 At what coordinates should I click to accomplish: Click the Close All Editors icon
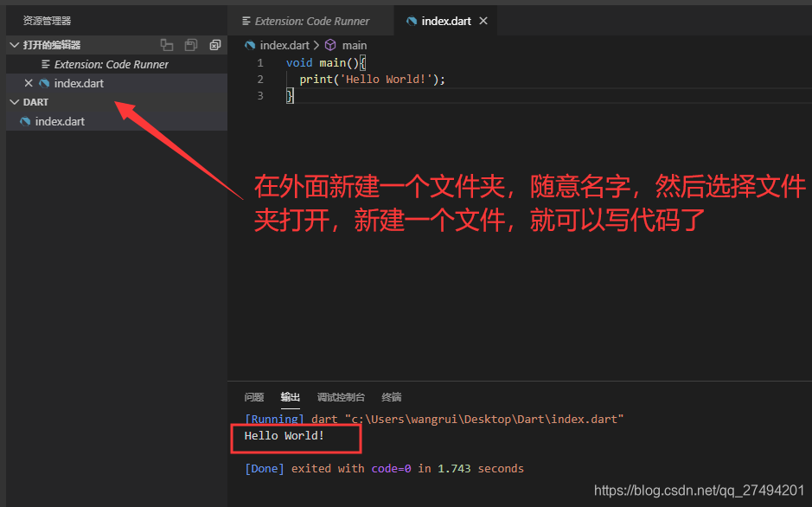tap(215, 45)
